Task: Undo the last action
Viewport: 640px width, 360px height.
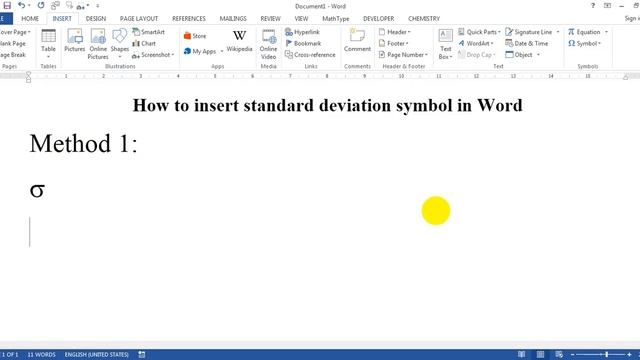Action: 22,5
